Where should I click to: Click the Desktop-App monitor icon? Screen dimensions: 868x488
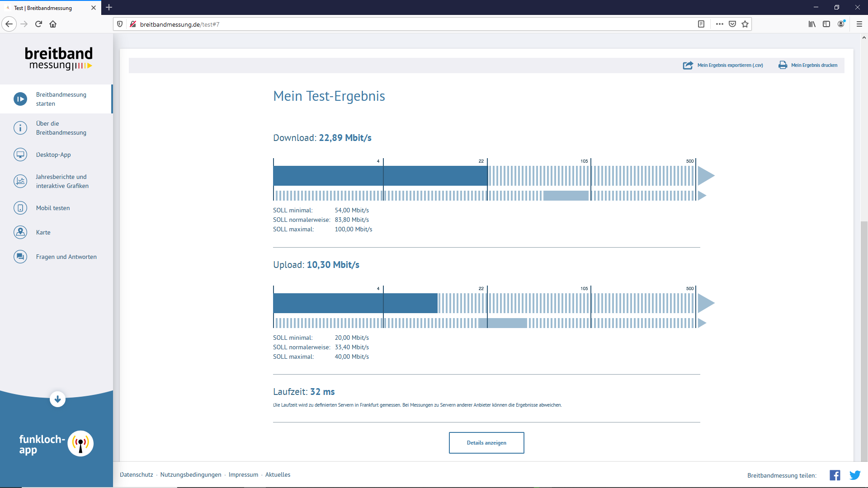(20, 155)
